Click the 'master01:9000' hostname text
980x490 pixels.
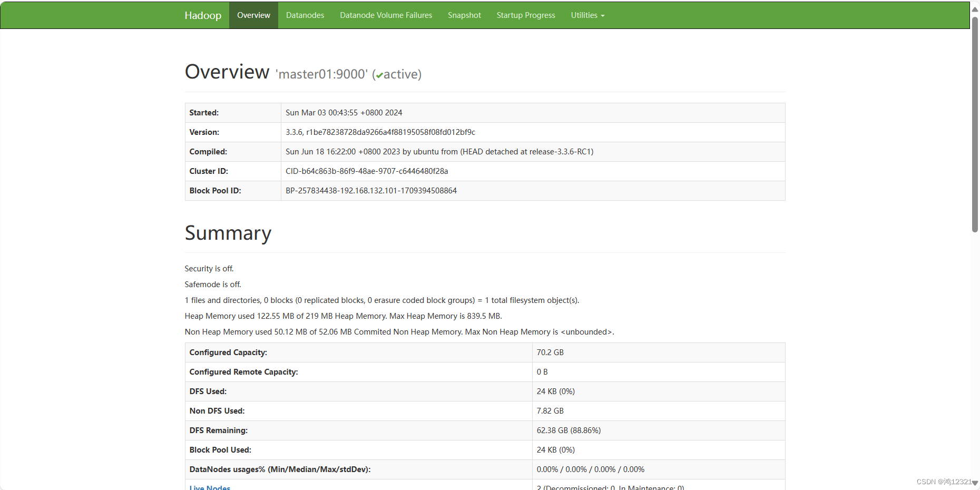click(x=321, y=74)
